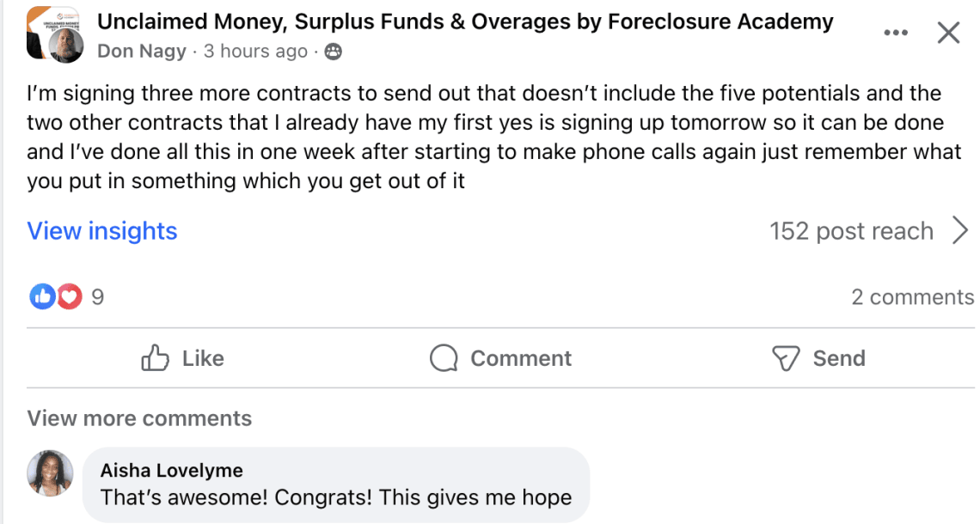Image resolution: width=980 pixels, height=524 pixels.
Task: Click the 3 hours ago timestamp
Action: coord(254,52)
